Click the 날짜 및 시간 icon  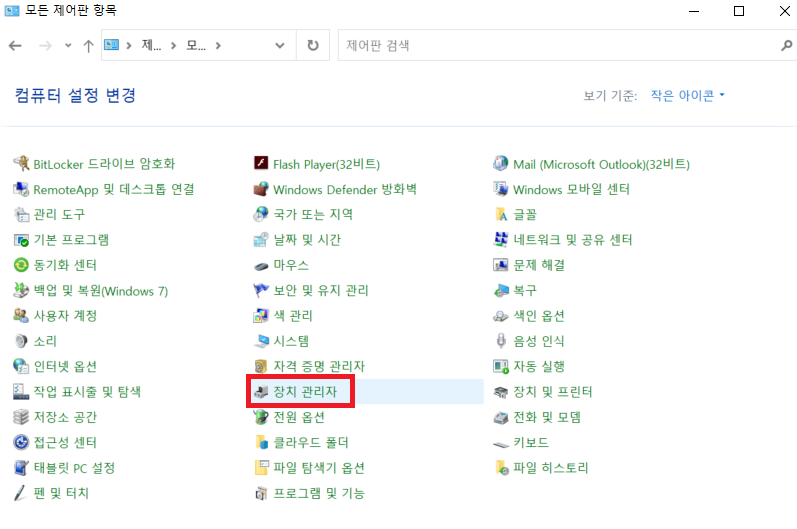[261, 240]
